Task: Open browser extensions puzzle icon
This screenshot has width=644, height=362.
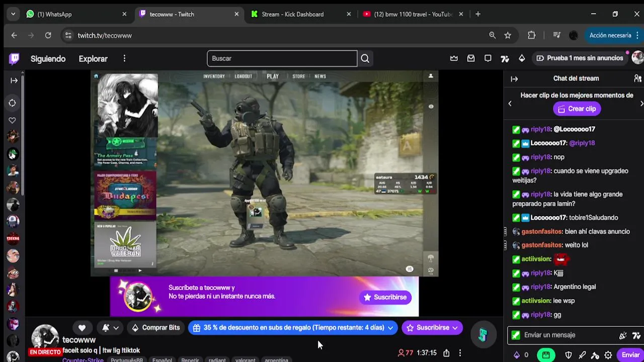Action: 532,35
